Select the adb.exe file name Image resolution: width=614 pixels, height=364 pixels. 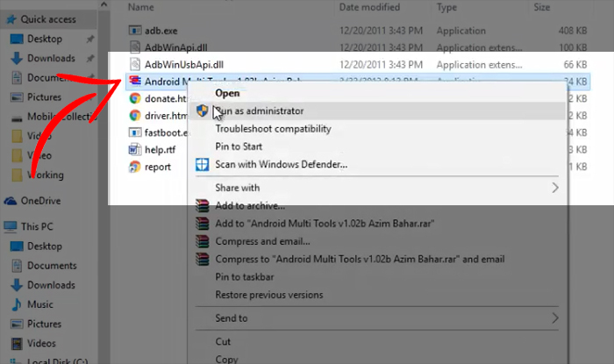click(161, 31)
